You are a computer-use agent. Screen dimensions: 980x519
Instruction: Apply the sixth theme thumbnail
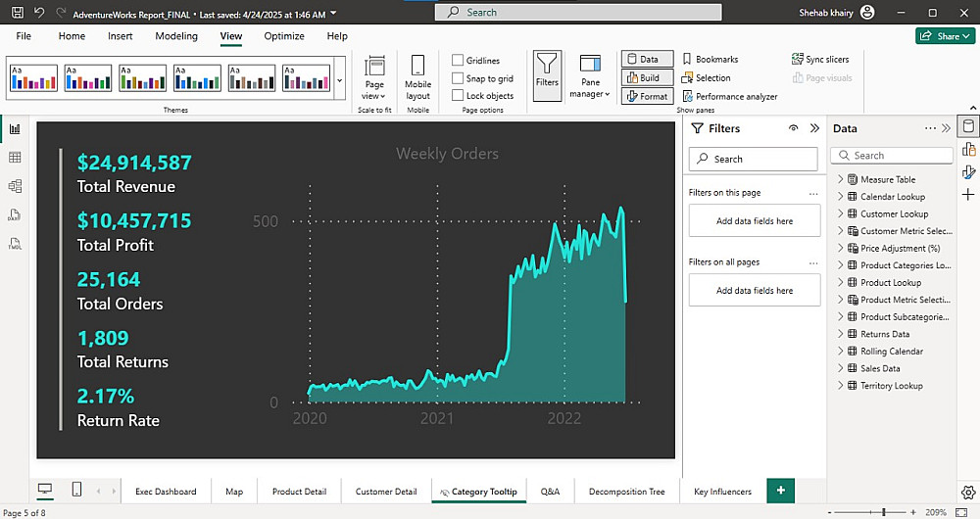(306, 78)
